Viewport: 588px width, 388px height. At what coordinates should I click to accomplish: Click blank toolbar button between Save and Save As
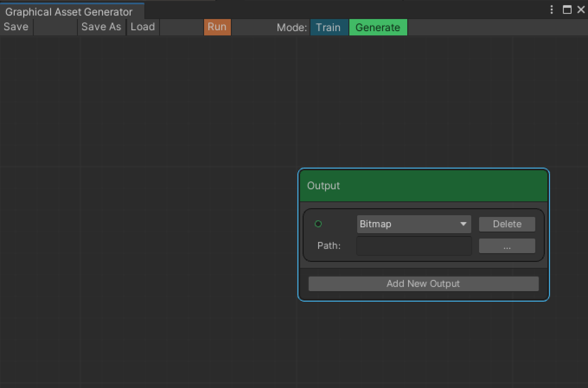[x=55, y=27]
